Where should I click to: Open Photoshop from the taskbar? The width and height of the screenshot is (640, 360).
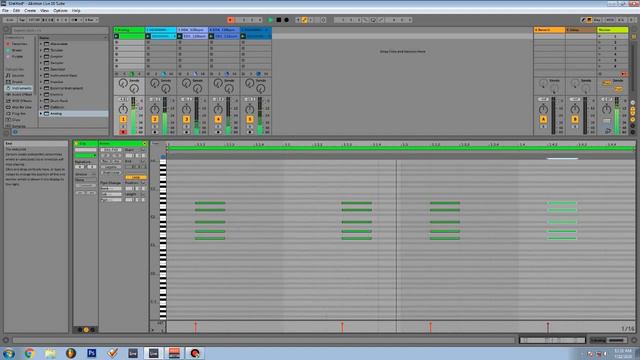point(91,353)
